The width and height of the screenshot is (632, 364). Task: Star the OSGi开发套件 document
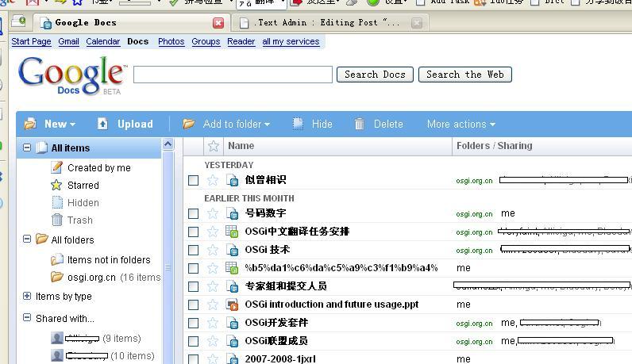pyautogui.click(x=213, y=323)
